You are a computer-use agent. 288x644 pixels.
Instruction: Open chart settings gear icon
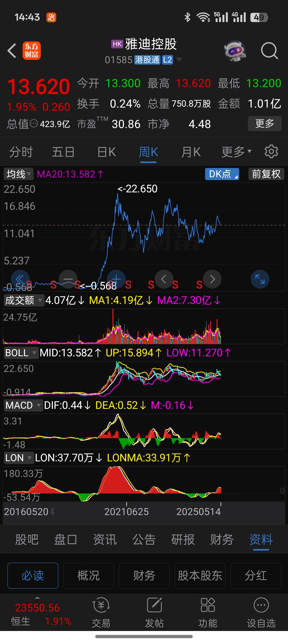tap(271, 151)
